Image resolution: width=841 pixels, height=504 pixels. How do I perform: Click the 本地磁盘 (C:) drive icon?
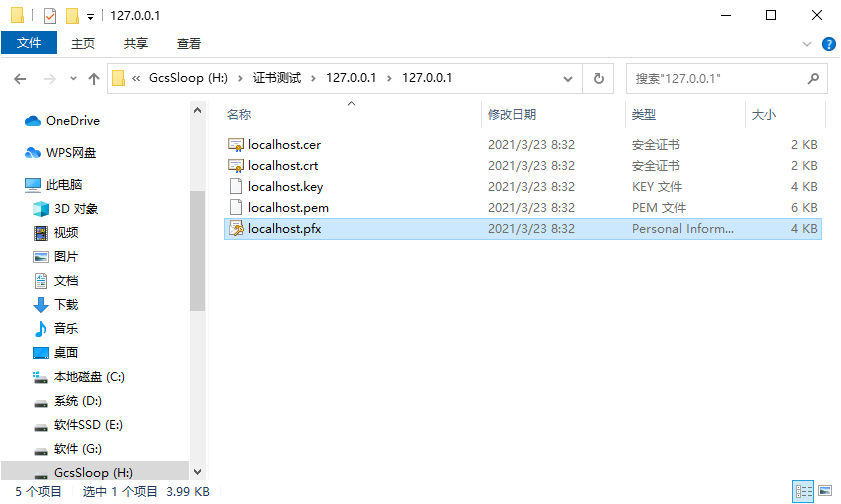coord(40,377)
